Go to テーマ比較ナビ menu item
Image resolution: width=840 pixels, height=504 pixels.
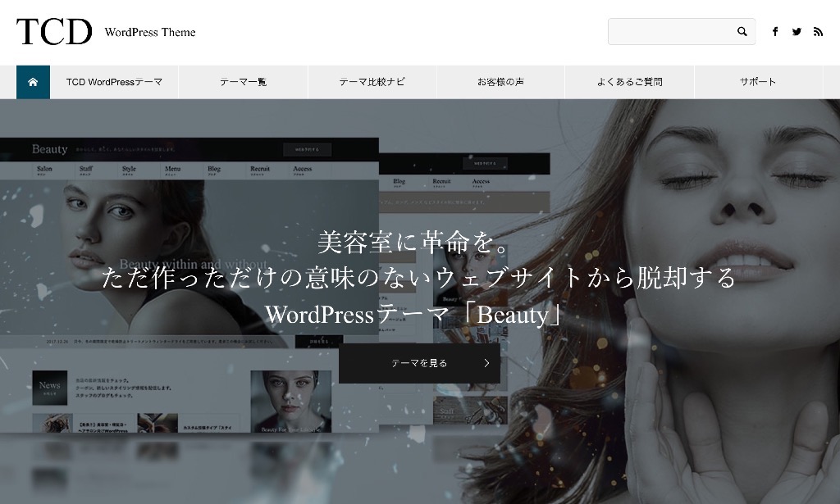372,82
